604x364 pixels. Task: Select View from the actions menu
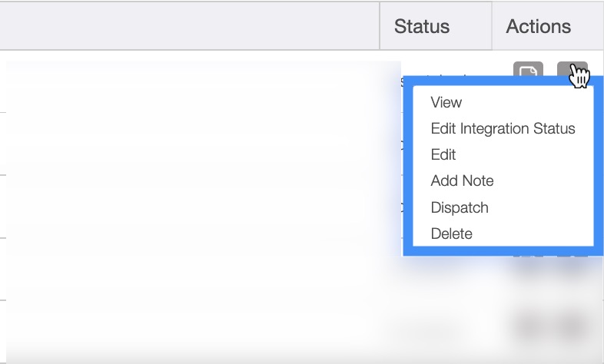pos(446,102)
